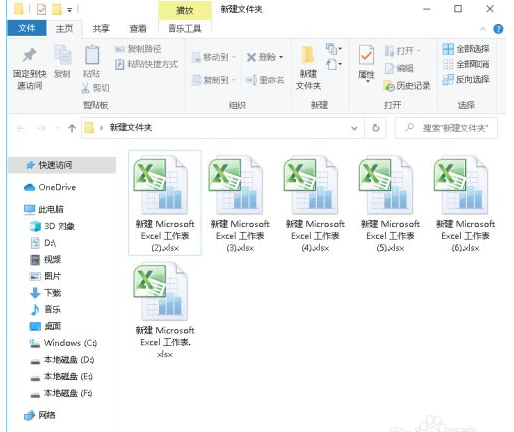Viewport: 514px width, 432px height.
Task: Click the Paste icon in clipboard group
Action: (92, 62)
